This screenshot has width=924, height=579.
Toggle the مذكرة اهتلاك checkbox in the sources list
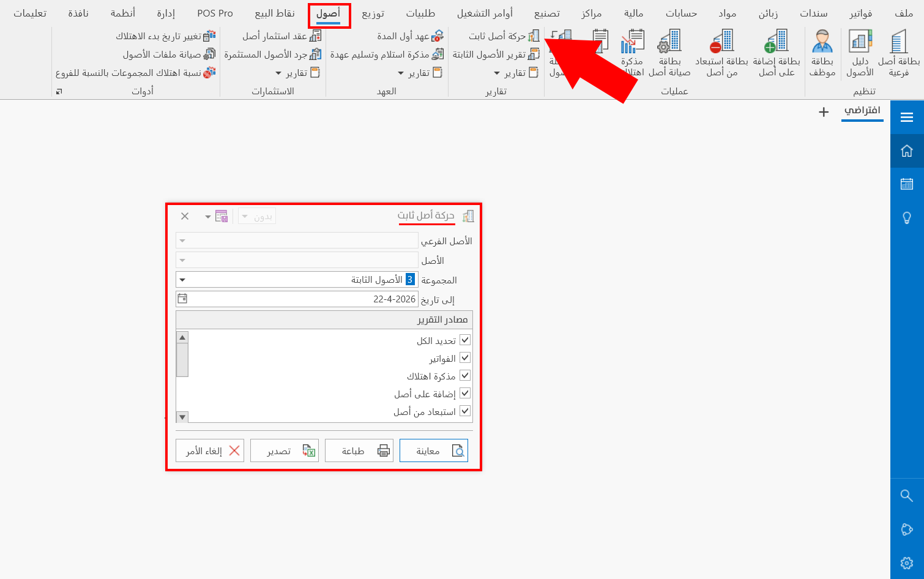(465, 375)
